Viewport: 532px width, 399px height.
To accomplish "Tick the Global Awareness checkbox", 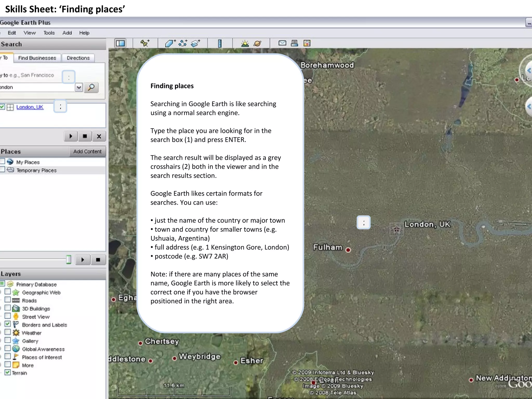I will (8, 348).
